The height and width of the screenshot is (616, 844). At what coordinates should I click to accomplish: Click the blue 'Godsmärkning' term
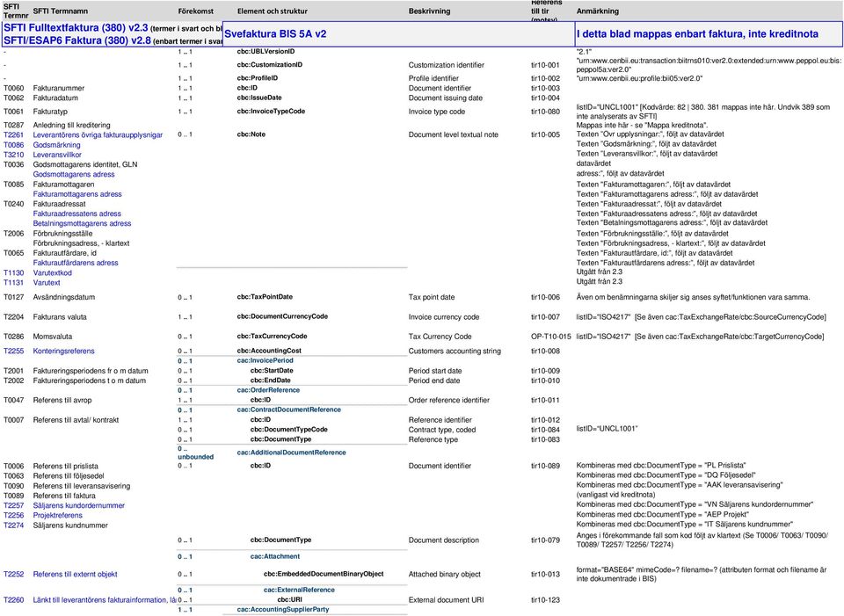56,145
